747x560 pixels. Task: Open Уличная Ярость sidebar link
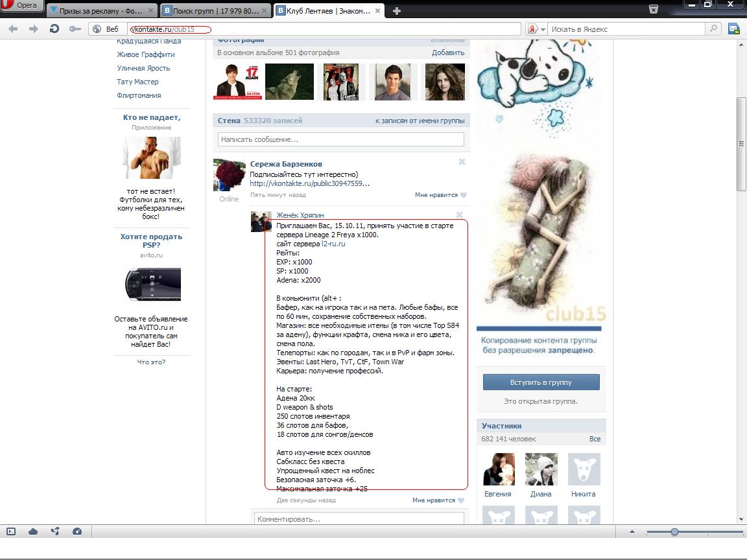pos(143,68)
